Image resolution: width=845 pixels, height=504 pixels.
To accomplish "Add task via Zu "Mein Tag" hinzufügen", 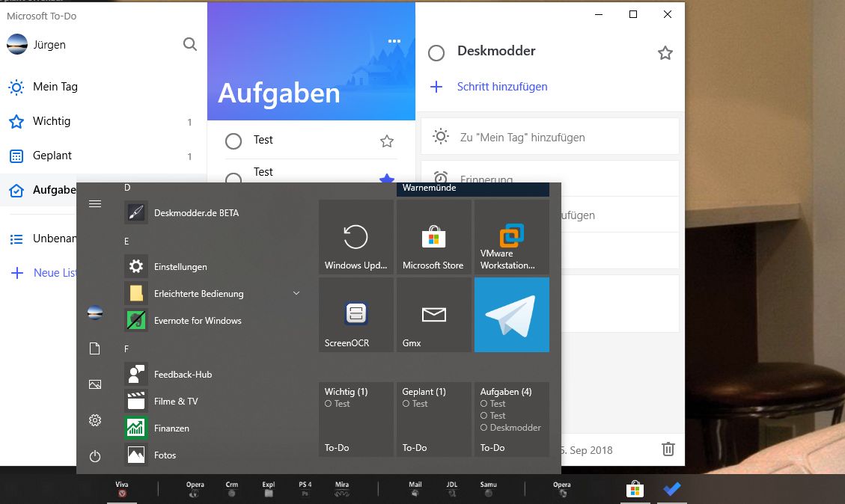I will (549, 138).
